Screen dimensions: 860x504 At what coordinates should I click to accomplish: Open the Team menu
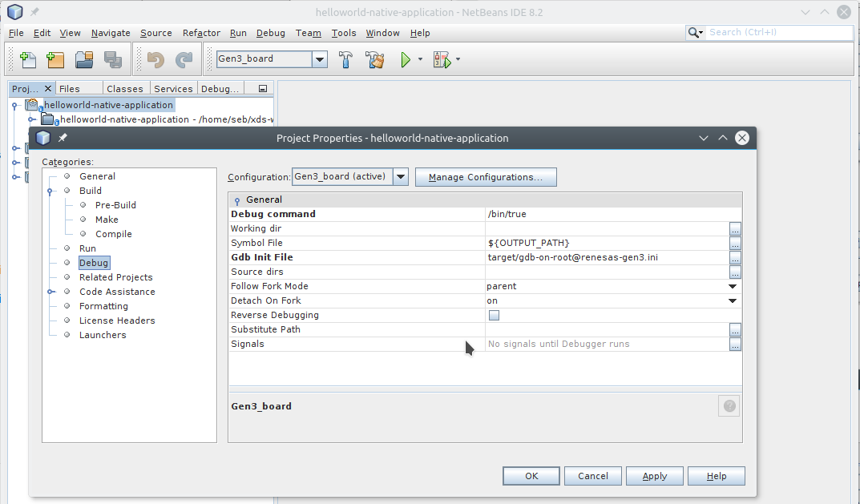(309, 33)
